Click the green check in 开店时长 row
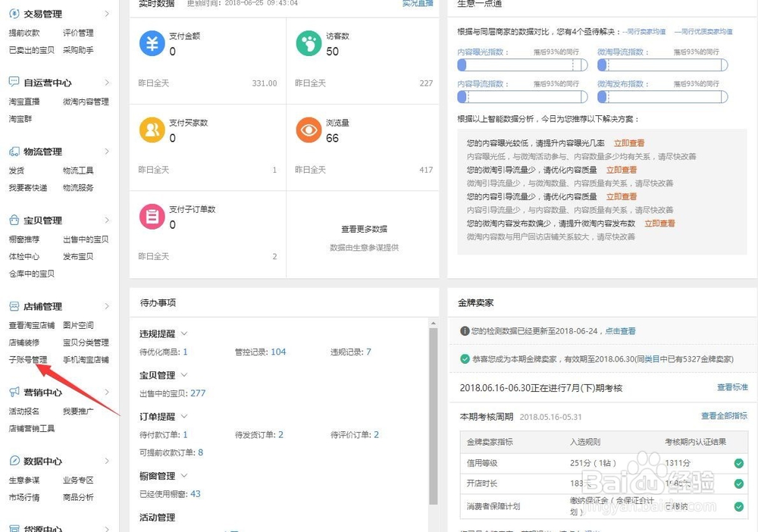Screen dimensions: 758x532 [738, 483]
